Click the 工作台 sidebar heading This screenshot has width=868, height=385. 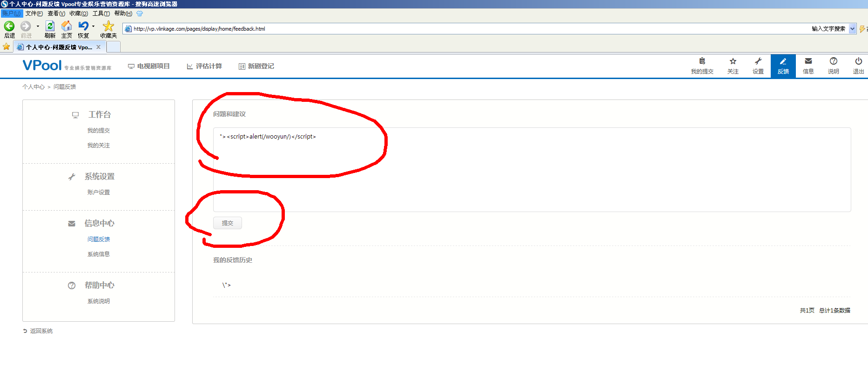[100, 114]
